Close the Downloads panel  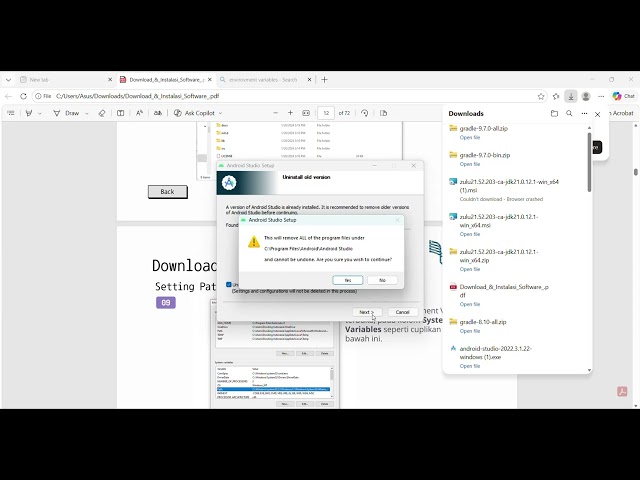pyautogui.click(x=598, y=114)
